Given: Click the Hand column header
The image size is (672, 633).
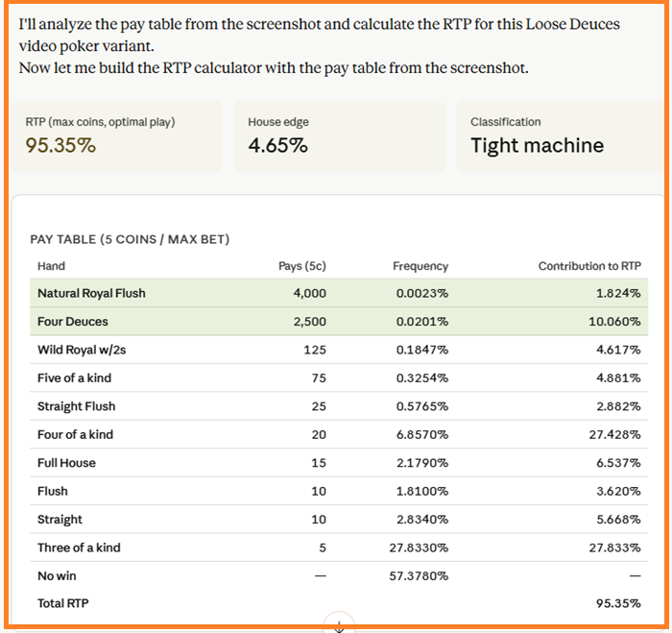Looking at the screenshot, I should point(51,266).
